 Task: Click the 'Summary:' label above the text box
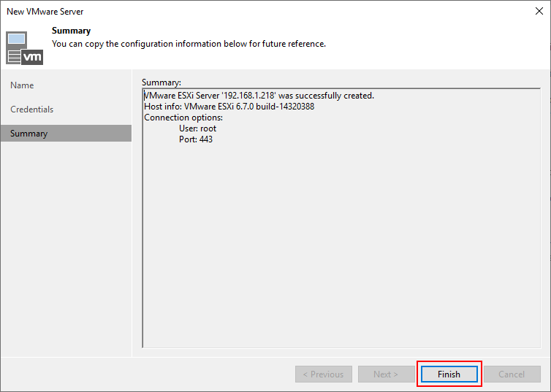161,82
